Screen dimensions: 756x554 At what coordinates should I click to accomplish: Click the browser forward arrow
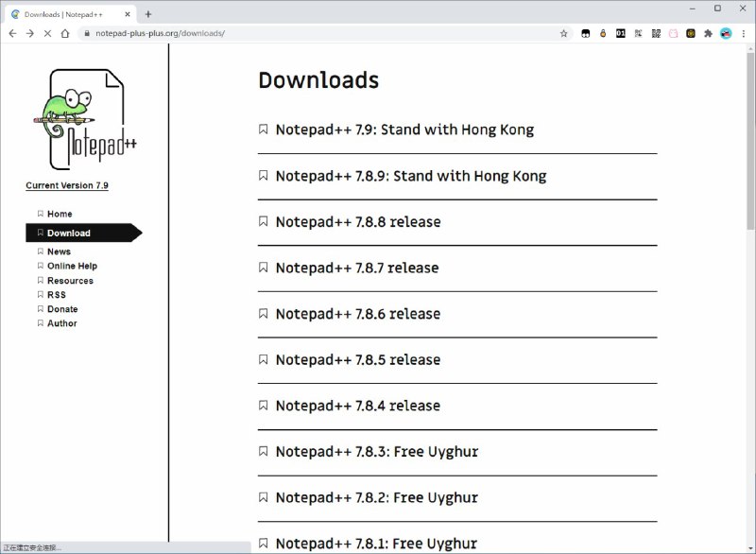pos(30,33)
